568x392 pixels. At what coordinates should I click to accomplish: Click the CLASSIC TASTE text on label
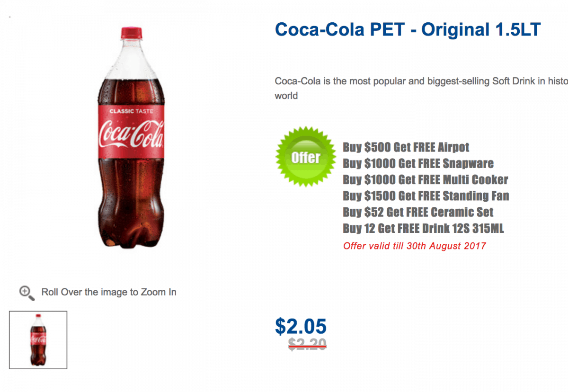[x=132, y=112]
